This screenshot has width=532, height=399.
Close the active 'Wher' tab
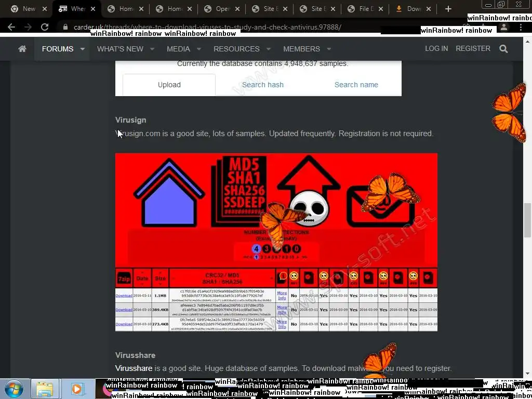coord(93,9)
